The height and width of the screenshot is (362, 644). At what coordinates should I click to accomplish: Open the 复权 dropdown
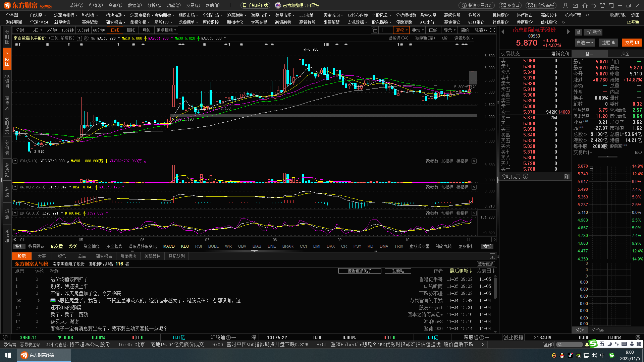click(401, 30)
